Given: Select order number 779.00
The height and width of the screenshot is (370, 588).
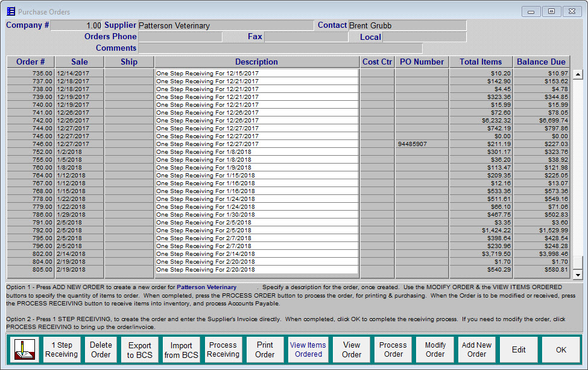Looking at the screenshot, I should (x=31, y=207).
